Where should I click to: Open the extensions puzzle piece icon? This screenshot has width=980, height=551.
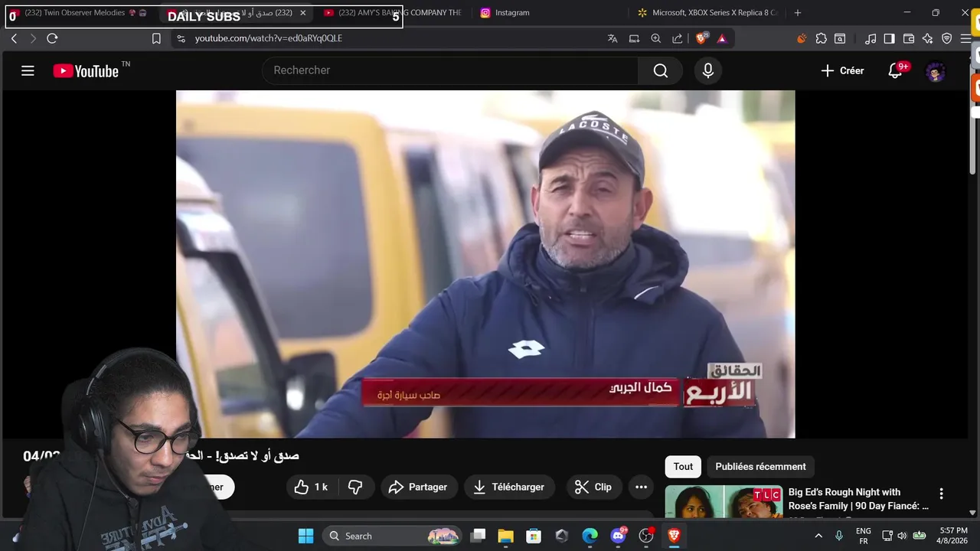coord(821,38)
